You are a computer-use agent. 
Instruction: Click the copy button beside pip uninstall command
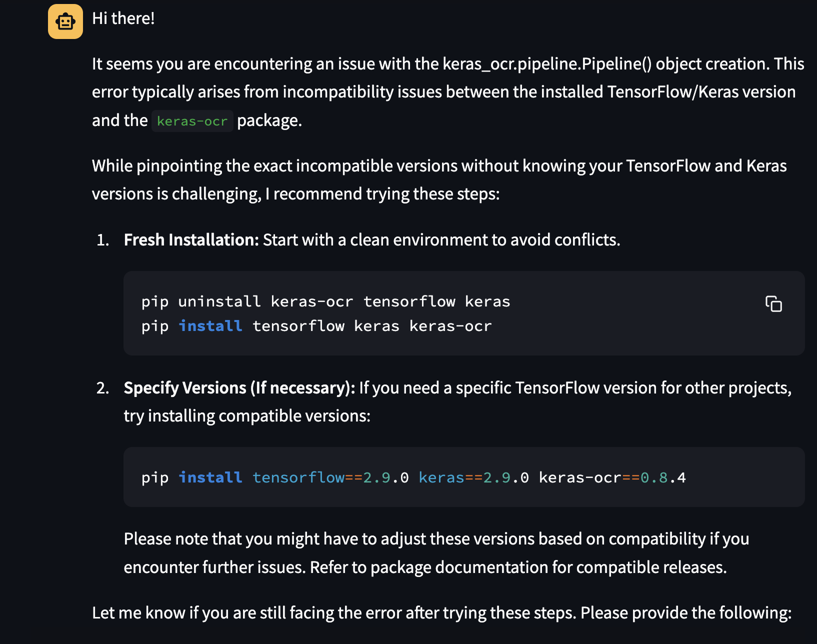point(773,304)
